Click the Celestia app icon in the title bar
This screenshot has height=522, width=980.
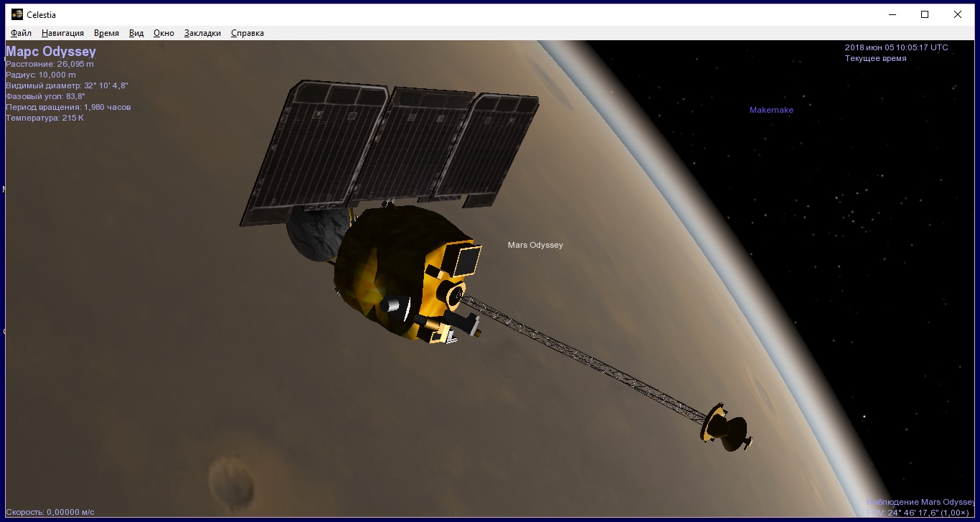point(17,14)
